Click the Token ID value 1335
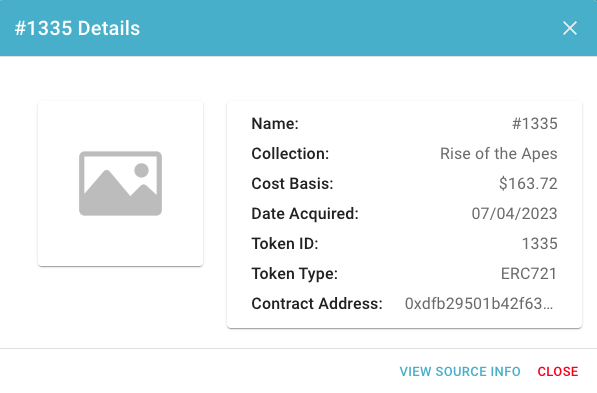This screenshot has width=597, height=393. click(x=540, y=244)
